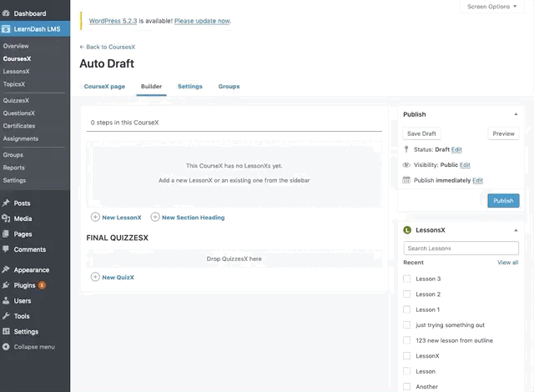Click the blue Publish button
This screenshot has width=534, height=392.
point(503,201)
